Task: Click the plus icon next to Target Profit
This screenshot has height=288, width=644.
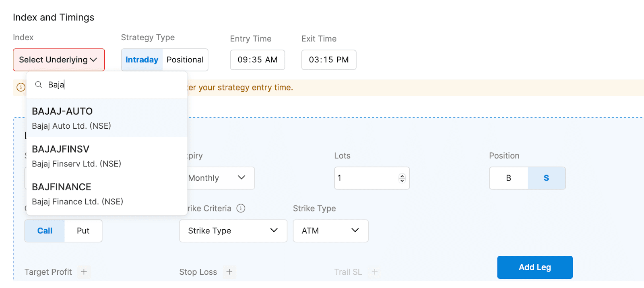Action: point(84,272)
